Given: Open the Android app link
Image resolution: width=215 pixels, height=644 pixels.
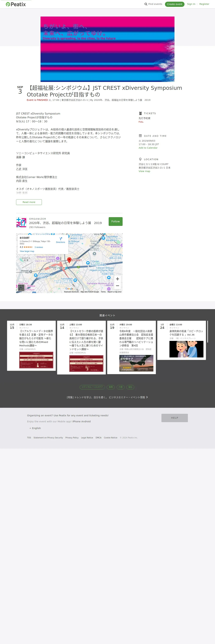Looking at the screenshot, I should (x=86, y=421).
